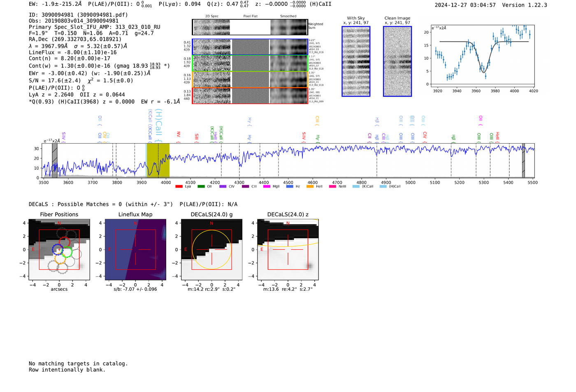This screenshot has width=576, height=392.
Task: Click the s/b: -7.07 +/- 0.096 label
Action: [135, 289]
